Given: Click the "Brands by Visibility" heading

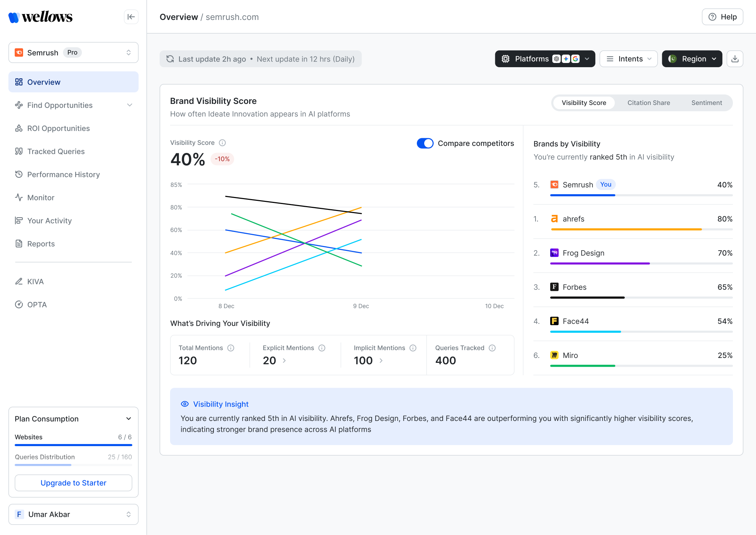Looking at the screenshot, I should tap(567, 144).
